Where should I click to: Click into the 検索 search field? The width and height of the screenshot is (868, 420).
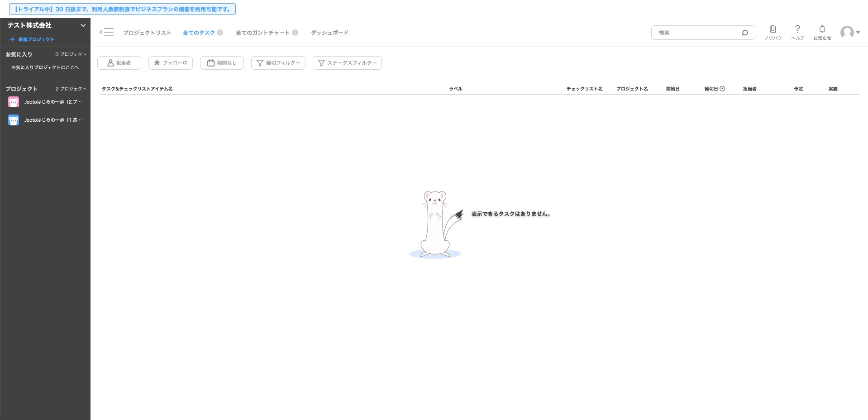697,33
